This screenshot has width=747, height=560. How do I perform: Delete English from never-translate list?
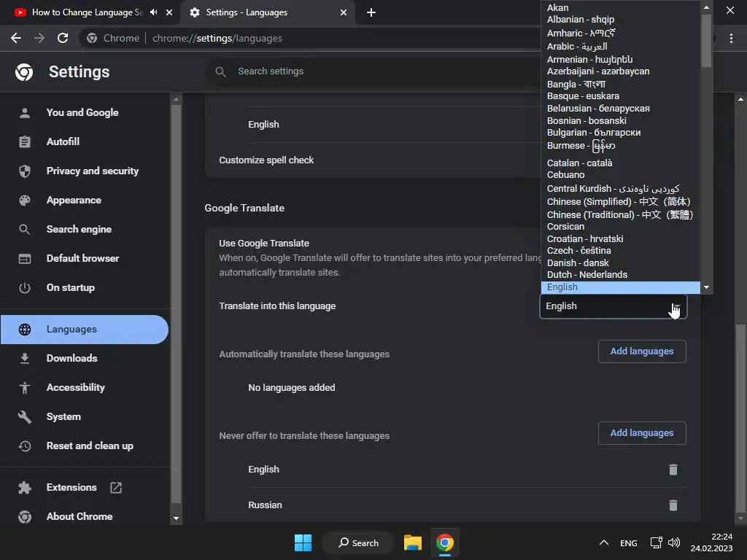[673, 470]
